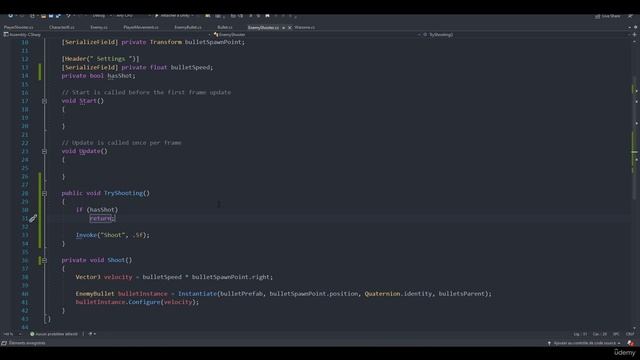Open the Enemy.cs tab
This screenshot has width=640, height=360.
[99, 27]
